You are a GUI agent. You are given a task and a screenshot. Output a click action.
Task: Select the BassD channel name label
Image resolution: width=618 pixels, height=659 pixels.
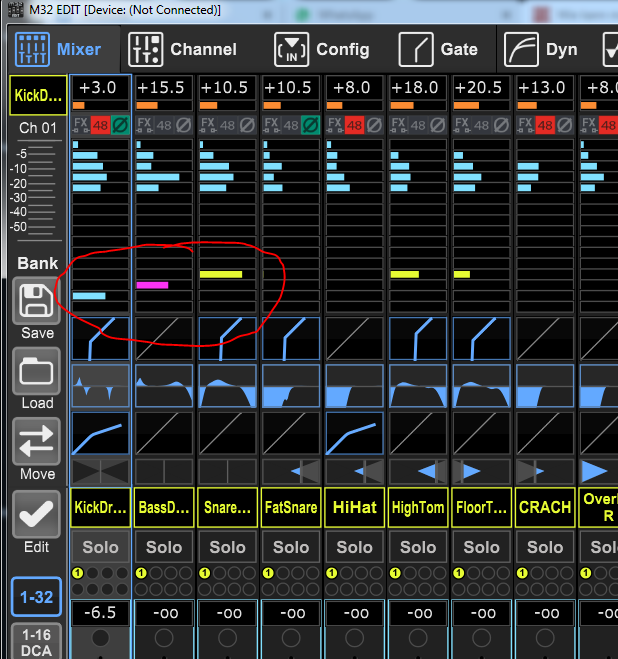(x=164, y=507)
